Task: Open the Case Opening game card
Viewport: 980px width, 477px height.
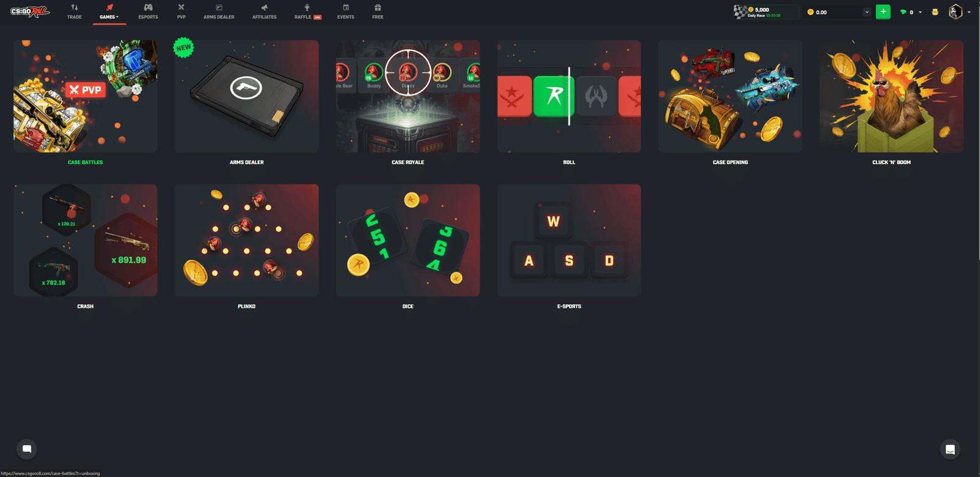Action: coord(730,96)
